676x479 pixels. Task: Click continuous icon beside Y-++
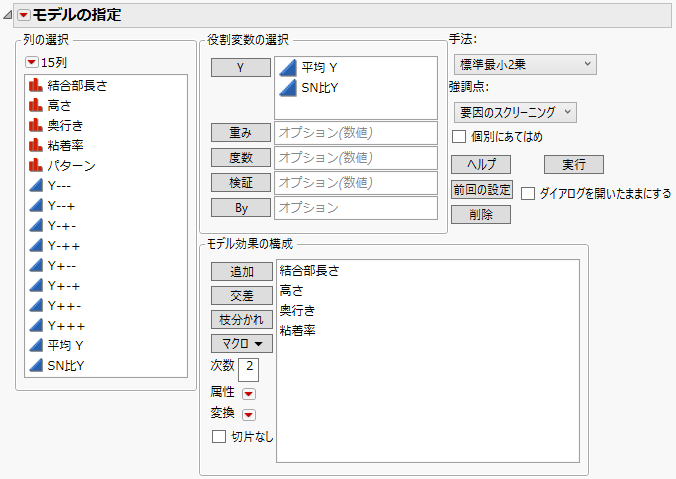pos(36,246)
